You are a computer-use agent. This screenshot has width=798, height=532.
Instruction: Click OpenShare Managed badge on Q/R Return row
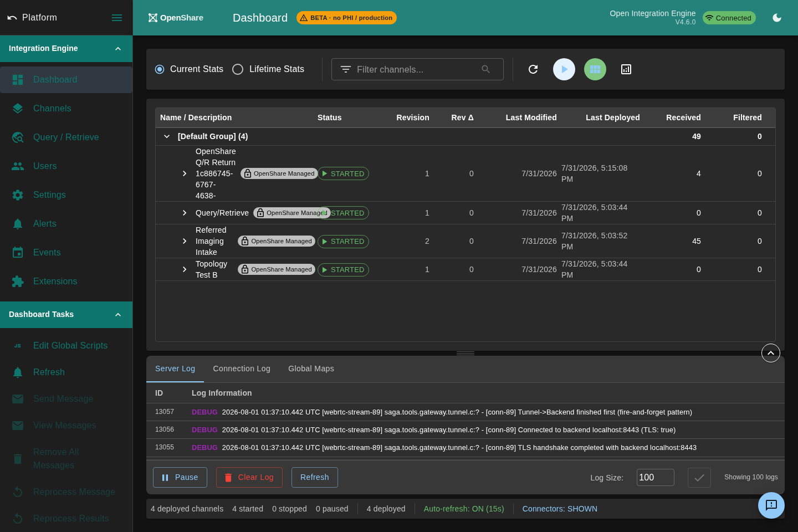point(279,173)
